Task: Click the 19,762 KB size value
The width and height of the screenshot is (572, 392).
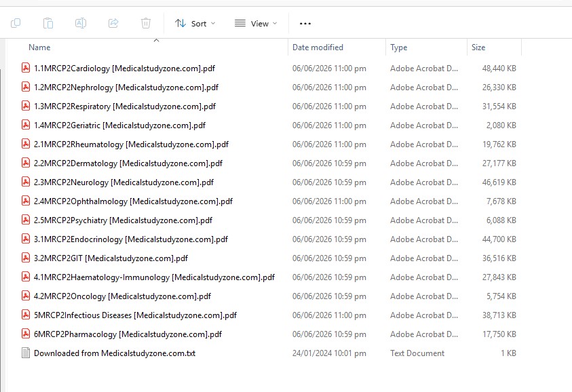Action: click(499, 144)
